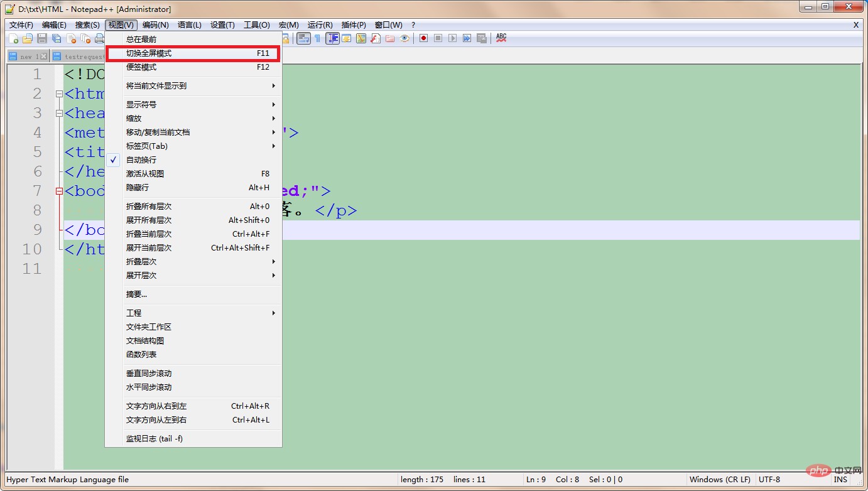
Task: Toggle the word wrap toolbar button
Action: 303,38
